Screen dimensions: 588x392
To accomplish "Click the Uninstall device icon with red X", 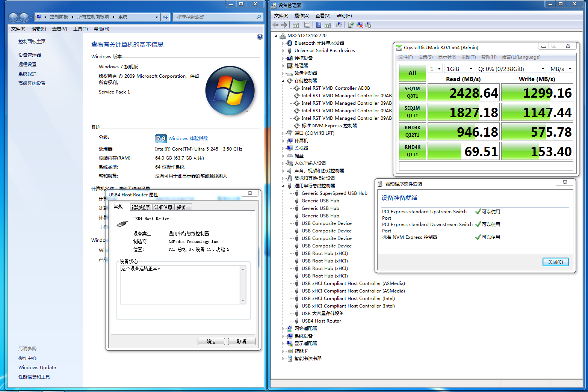I will (x=360, y=25).
